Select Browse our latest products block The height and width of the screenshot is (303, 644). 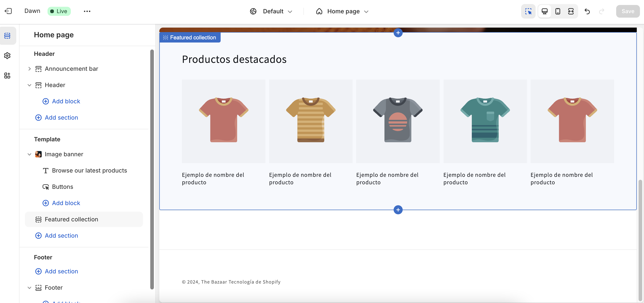click(x=89, y=170)
